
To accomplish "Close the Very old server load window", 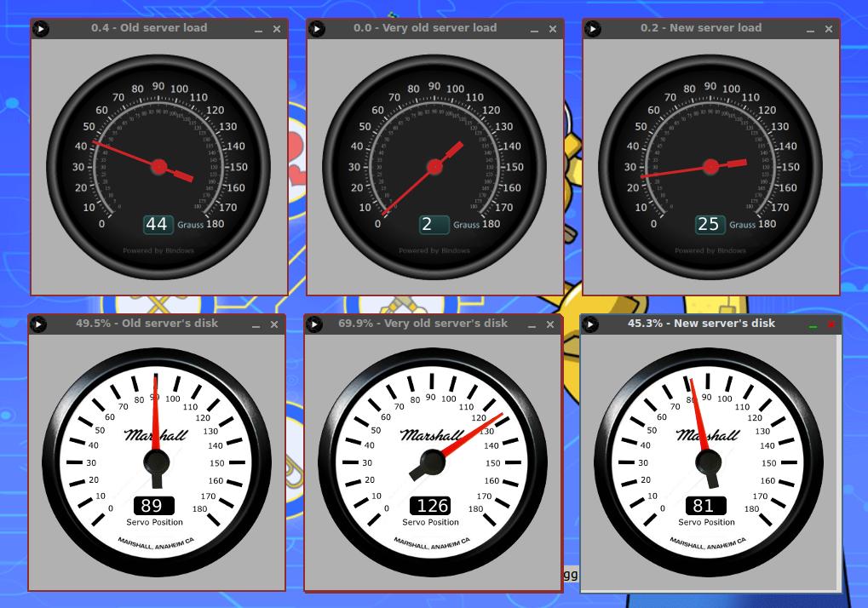I will 553,29.
